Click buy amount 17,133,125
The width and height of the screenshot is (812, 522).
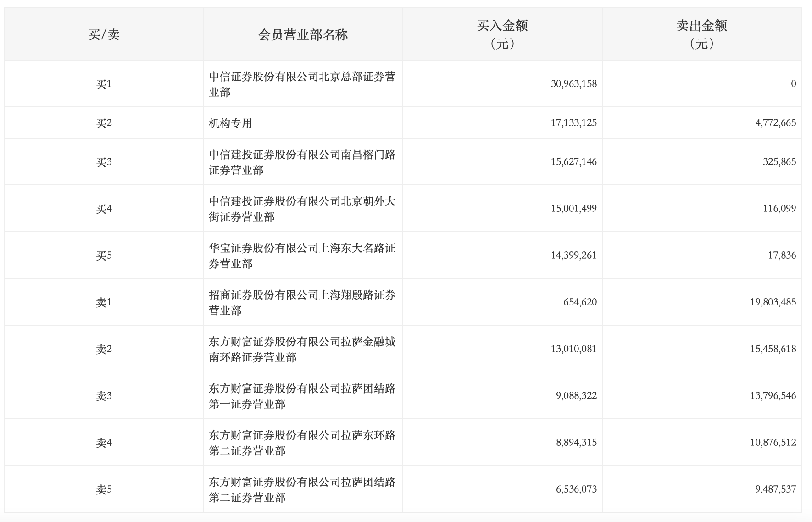[x=574, y=122]
